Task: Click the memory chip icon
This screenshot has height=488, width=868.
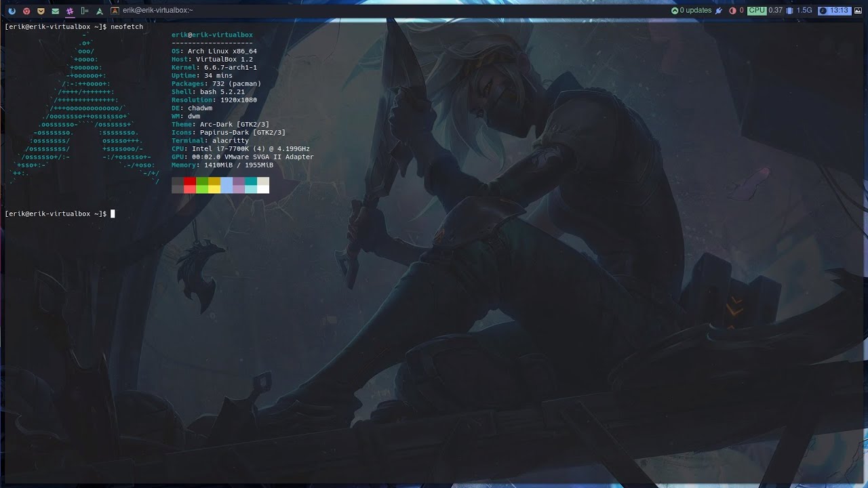Action: coord(790,11)
